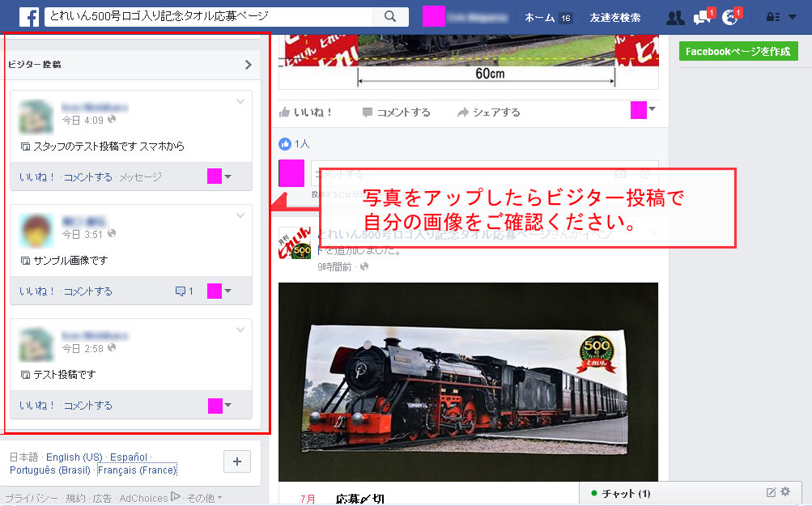Comment on the テスト投稿です post
The height and width of the screenshot is (506, 812).
pyautogui.click(x=87, y=405)
